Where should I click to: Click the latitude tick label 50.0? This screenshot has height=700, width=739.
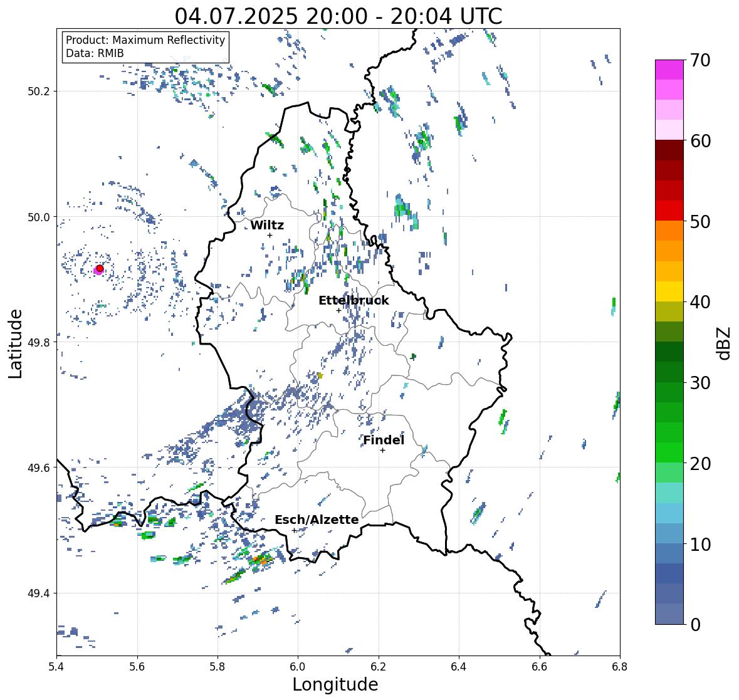(x=39, y=217)
